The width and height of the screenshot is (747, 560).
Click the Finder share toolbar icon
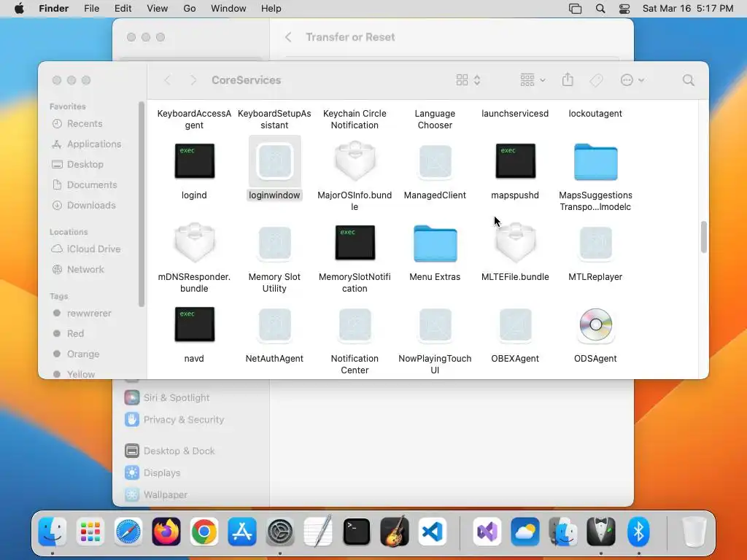point(568,79)
